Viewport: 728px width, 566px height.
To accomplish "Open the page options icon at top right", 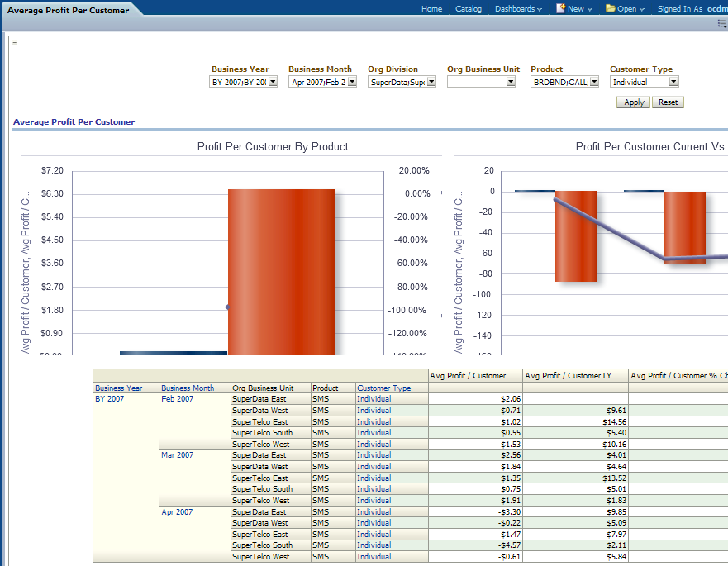I will point(721,24).
